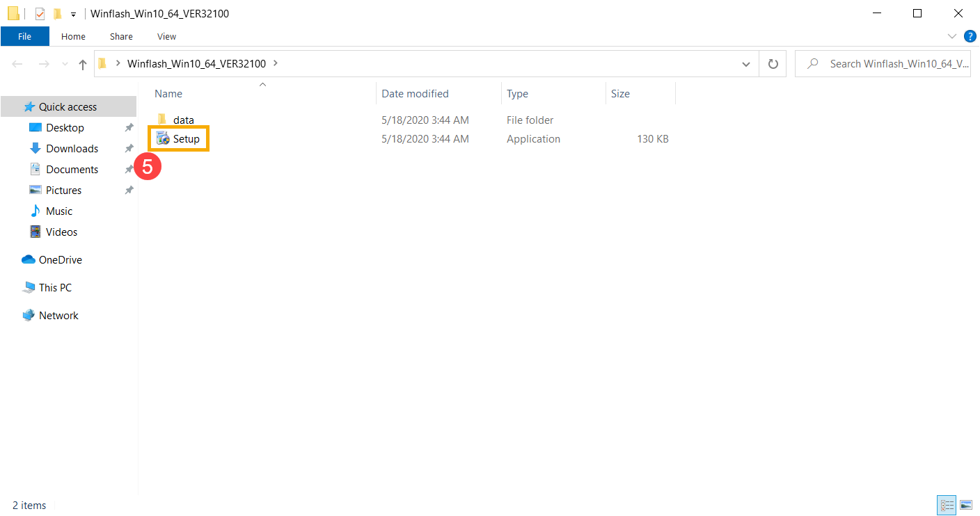Unpin Downloads via its pin icon
This screenshot has width=980, height=516.
point(129,149)
